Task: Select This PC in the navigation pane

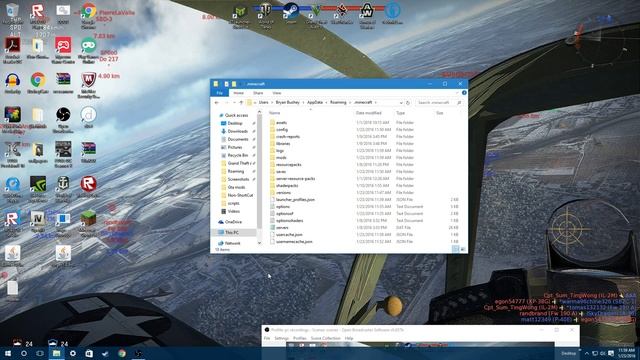Action: pyautogui.click(x=232, y=233)
